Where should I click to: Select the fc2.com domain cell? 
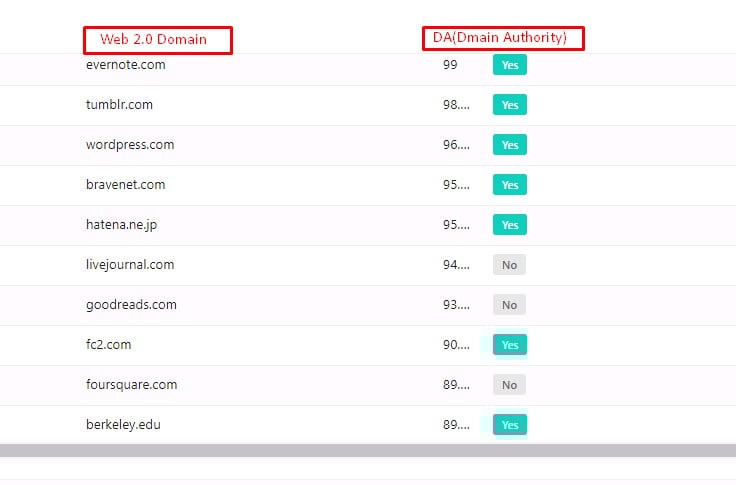[x=108, y=345]
